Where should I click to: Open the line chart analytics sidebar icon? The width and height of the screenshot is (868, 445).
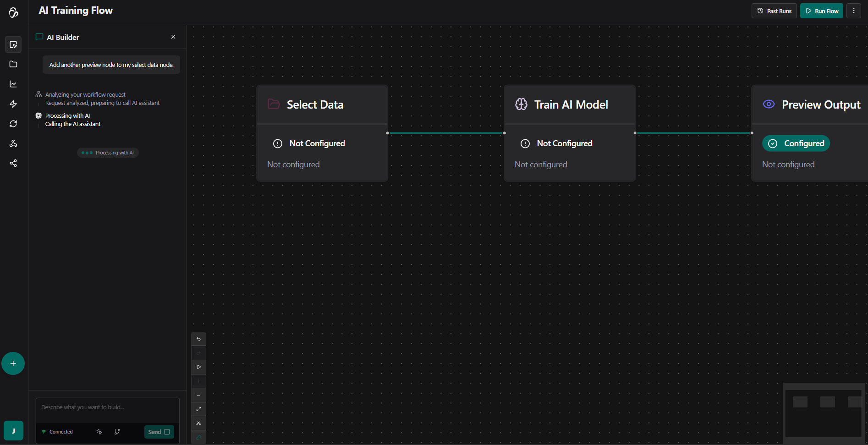point(13,84)
